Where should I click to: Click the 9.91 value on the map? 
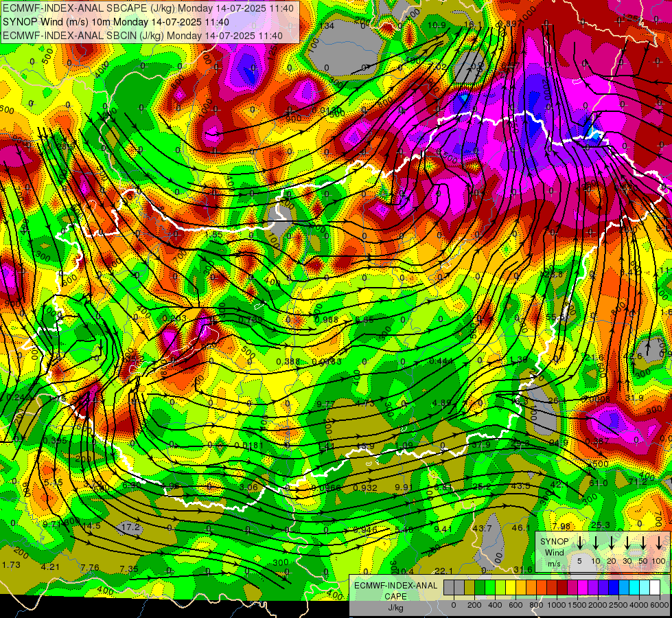(x=404, y=488)
